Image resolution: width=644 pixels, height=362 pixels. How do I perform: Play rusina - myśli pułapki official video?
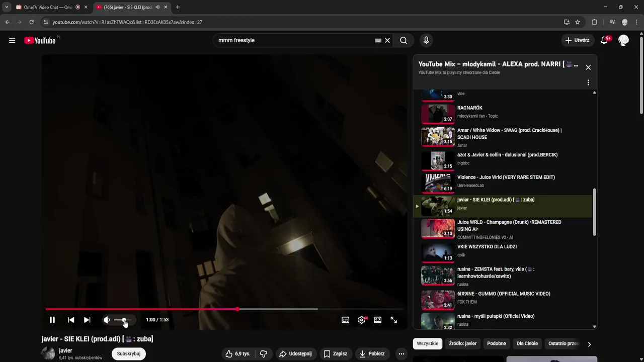click(x=503, y=320)
